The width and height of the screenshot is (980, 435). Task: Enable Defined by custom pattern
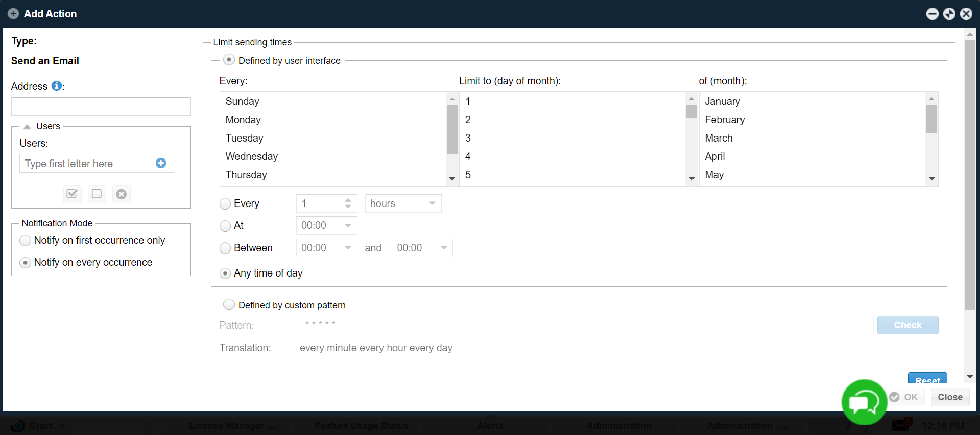point(229,305)
